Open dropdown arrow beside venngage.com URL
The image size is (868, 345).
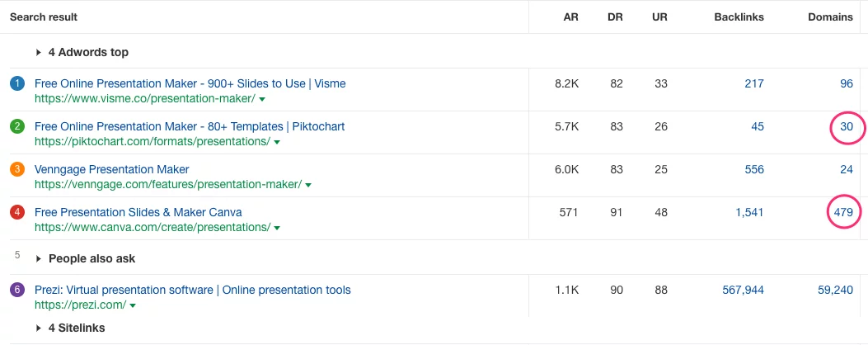tap(308, 185)
